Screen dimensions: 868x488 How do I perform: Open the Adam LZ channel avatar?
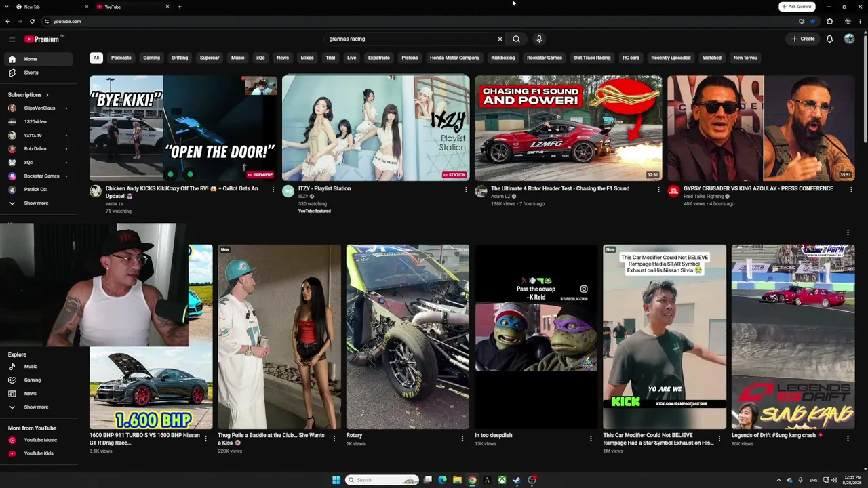(481, 192)
